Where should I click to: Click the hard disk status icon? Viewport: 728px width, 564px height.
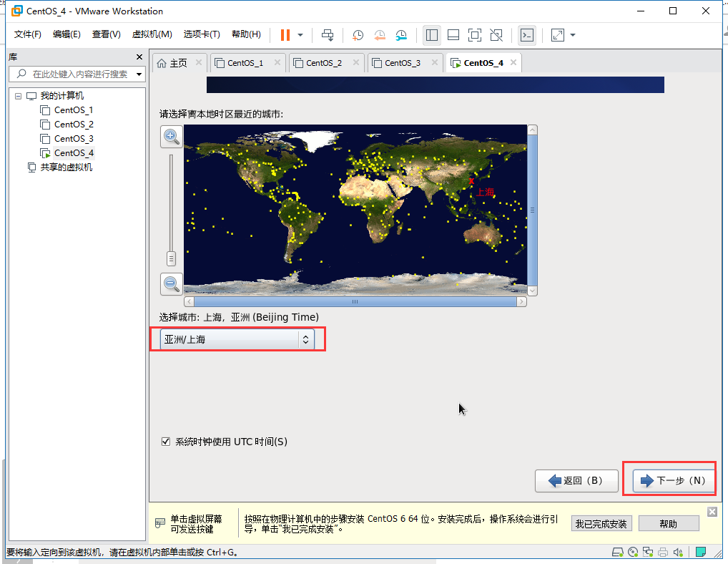point(617,553)
